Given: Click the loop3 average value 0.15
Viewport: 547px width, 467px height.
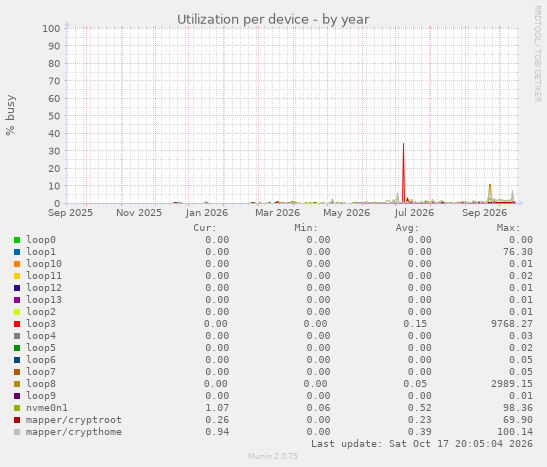Looking at the screenshot, I should pos(415,324).
